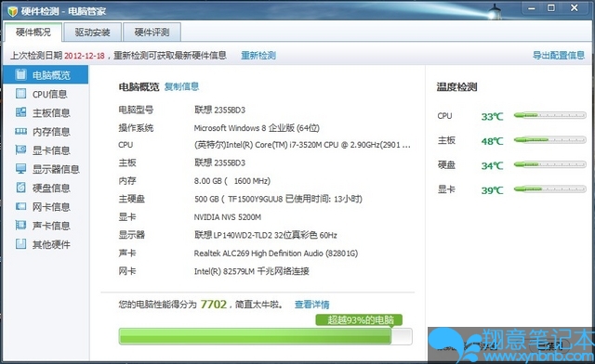
Task: Open CPU信息 in the sidebar
Action: [x=49, y=94]
